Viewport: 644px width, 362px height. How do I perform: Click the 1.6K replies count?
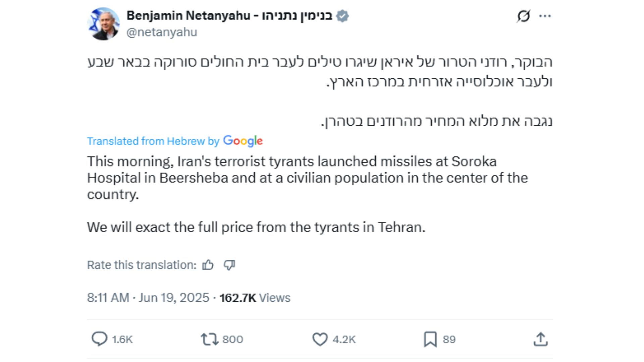pos(122,339)
